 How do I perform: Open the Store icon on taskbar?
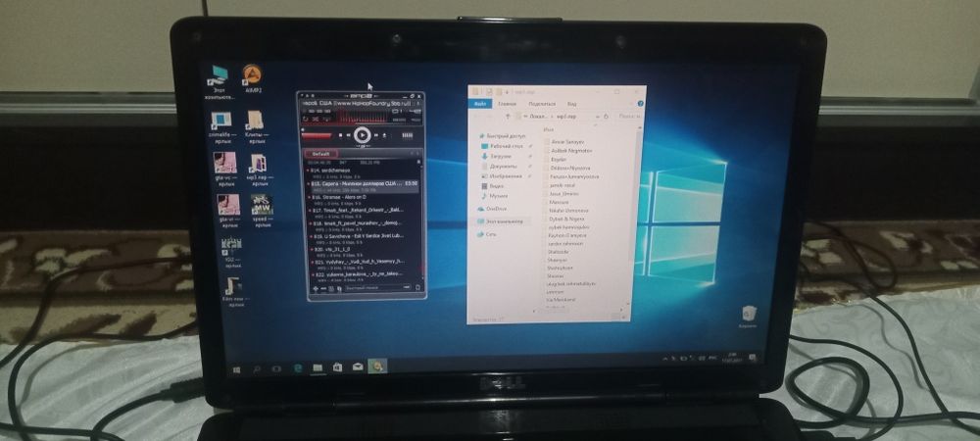337,367
